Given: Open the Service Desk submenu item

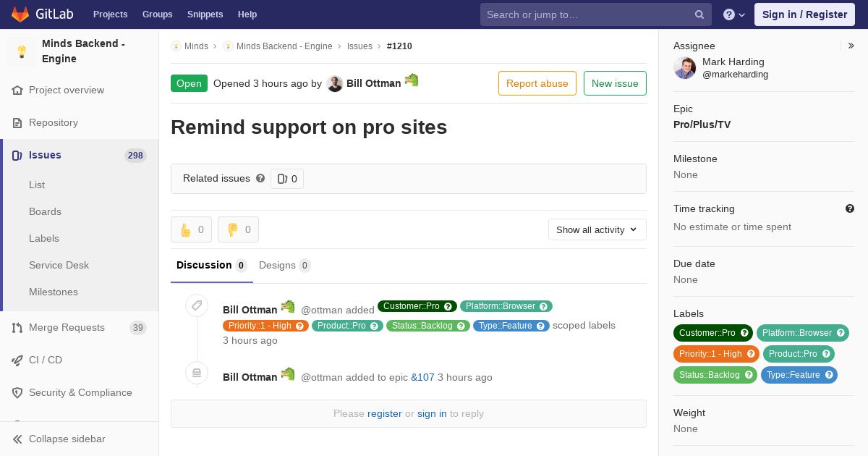Looking at the screenshot, I should [x=59, y=265].
